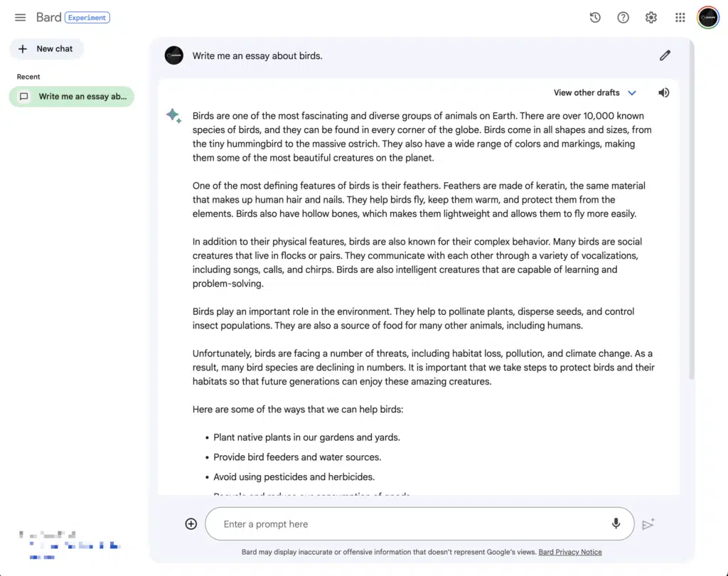Click the 'Plant native plants in our gardens and yards.' bullet
The height and width of the screenshot is (576, 728).
(x=306, y=437)
